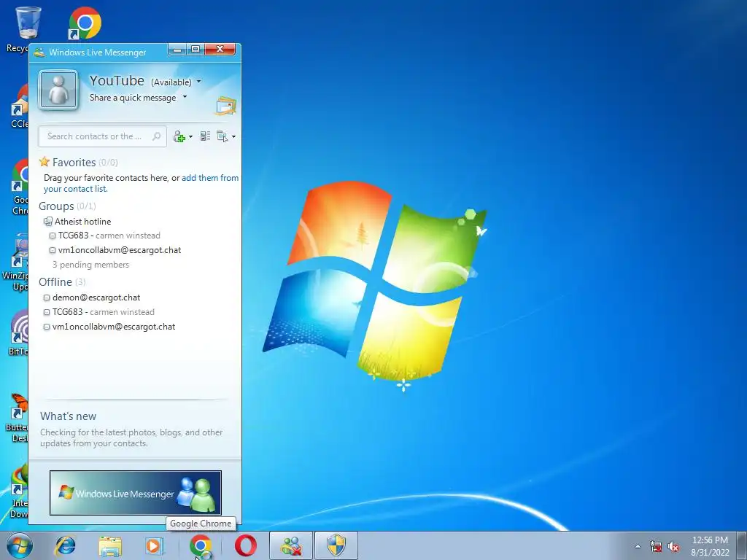
Task: Click the What's new heading
Action: click(68, 416)
